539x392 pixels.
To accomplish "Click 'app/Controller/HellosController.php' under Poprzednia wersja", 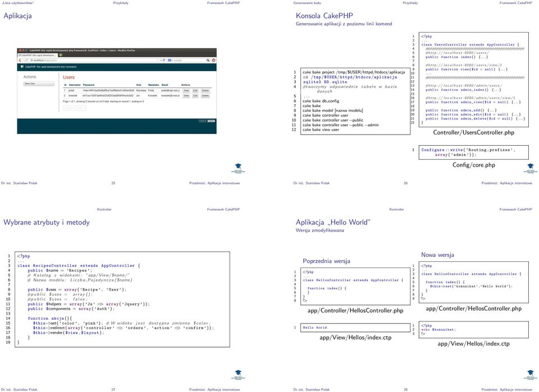I will tap(355, 311).
